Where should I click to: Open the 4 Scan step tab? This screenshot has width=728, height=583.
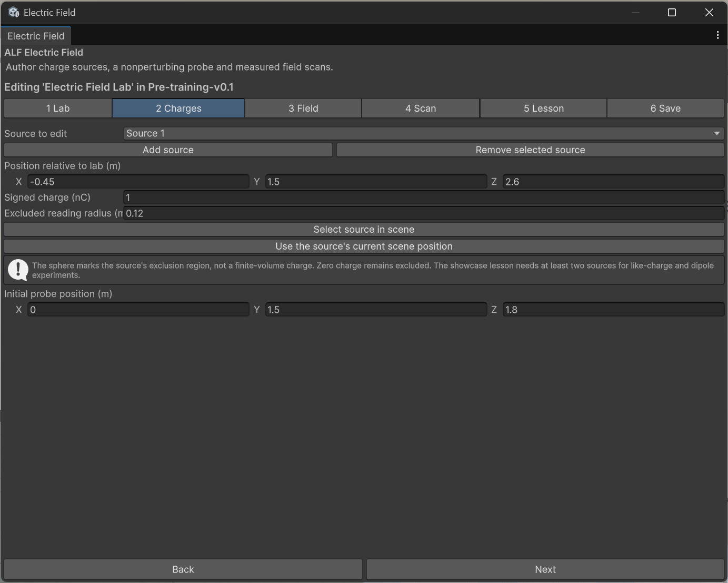[421, 108]
